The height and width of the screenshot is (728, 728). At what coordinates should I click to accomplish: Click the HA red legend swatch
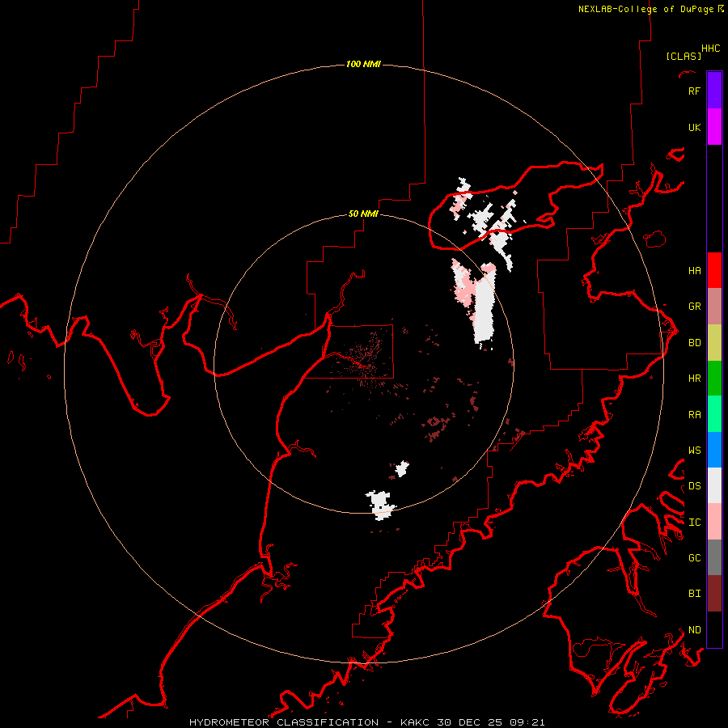[714, 269]
